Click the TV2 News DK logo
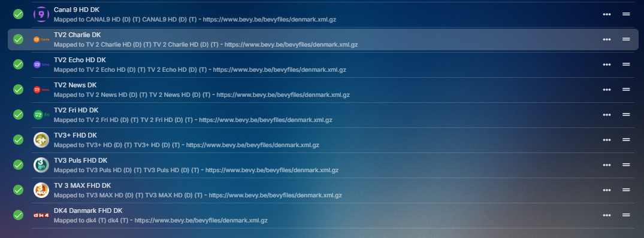This screenshot has width=644, height=238. click(x=41, y=89)
